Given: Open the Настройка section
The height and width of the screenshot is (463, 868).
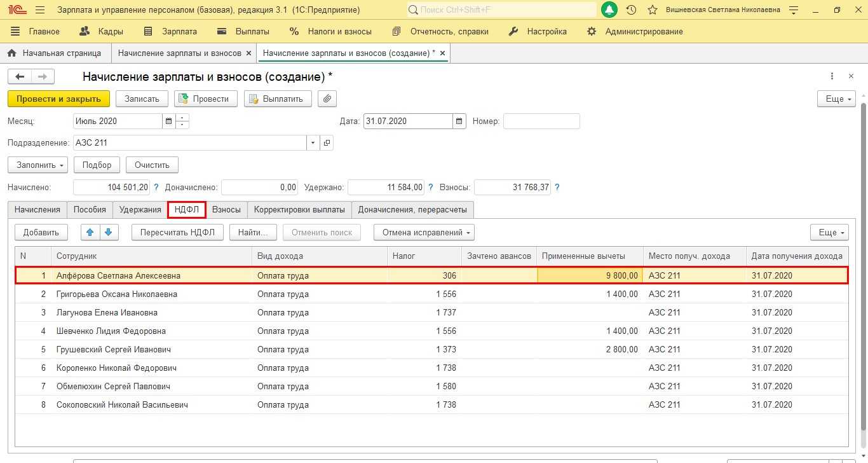Looking at the screenshot, I should [x=538, y=31].
